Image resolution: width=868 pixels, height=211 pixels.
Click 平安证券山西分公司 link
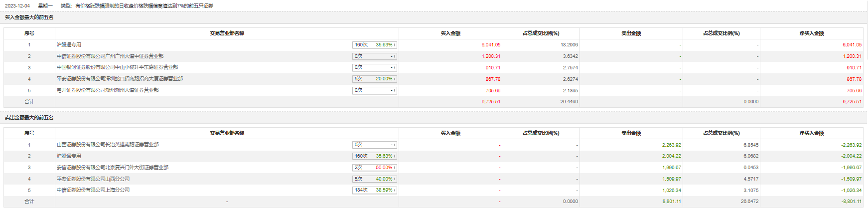click(x=93, y=179)
